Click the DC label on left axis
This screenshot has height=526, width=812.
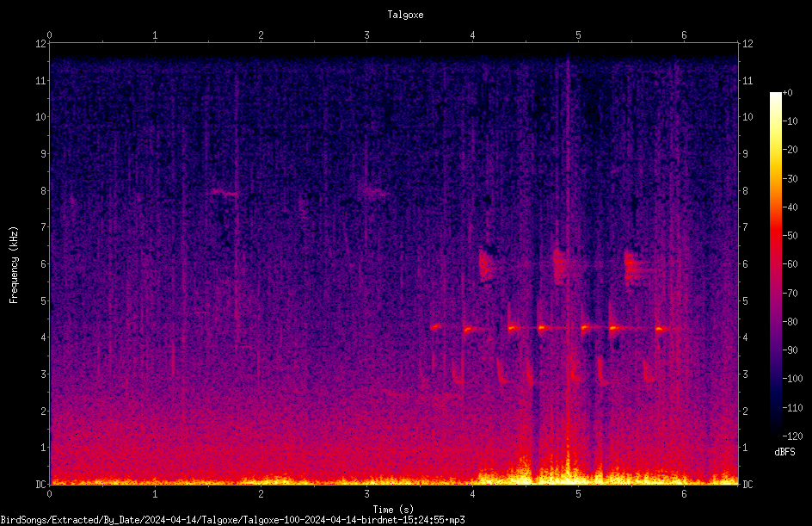(40, 485)
